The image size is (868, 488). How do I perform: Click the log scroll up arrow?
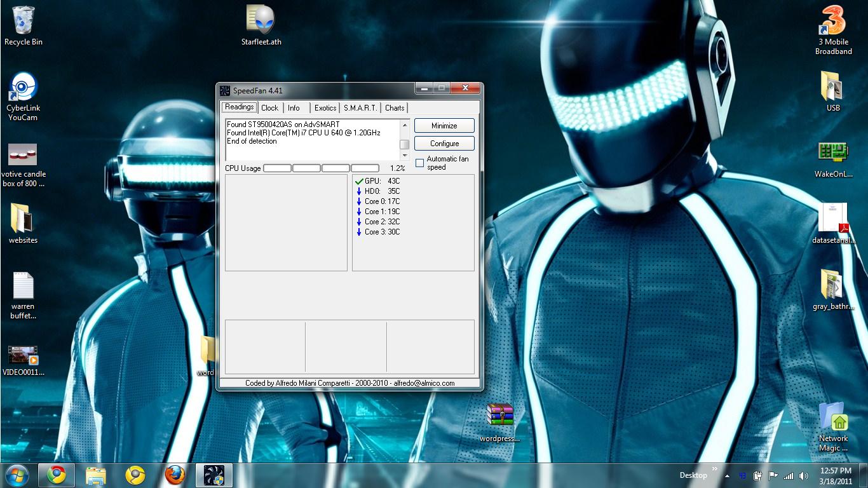pos(404,125)
